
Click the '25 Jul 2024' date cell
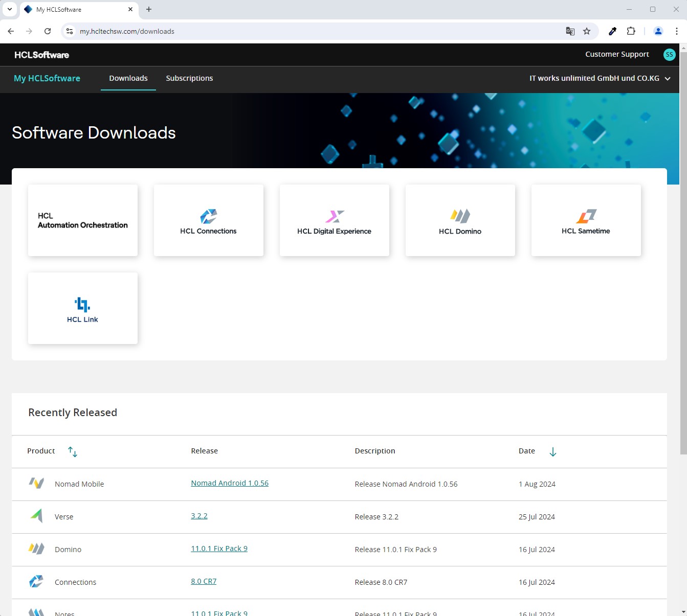pyautogui.click(x=537, y=517)
